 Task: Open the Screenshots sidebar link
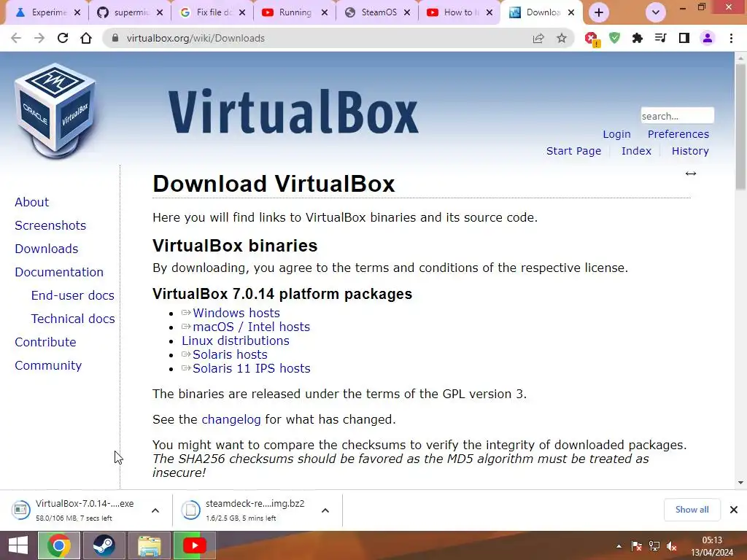tap(50, 225)
